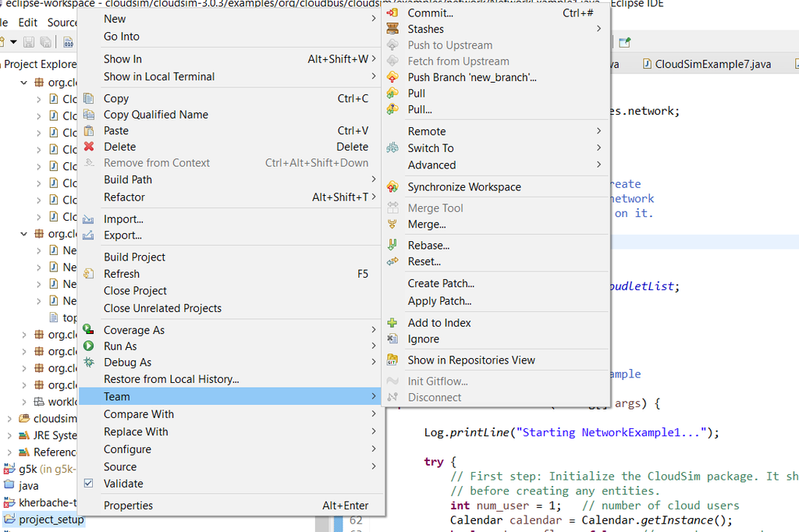Viewport: 799px width, 532px height.
Task: Expand the JRE System library node
Action: point(9,435)
